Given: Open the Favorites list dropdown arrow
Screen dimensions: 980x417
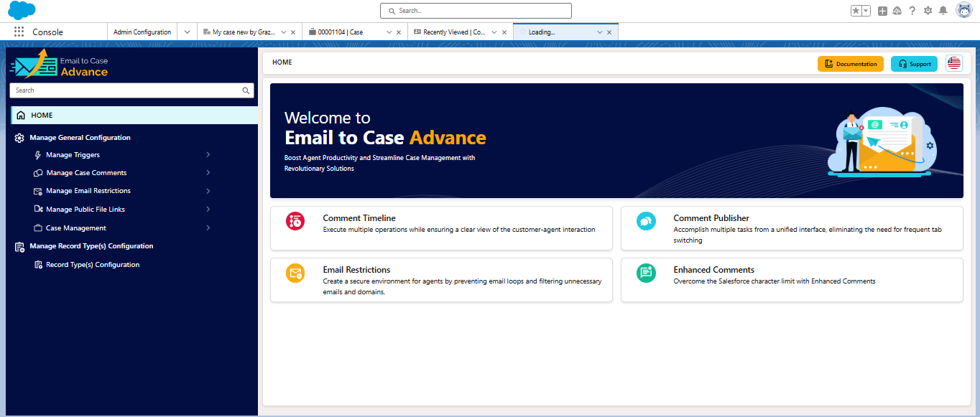Looking at the screenshot, I should [866, 11].
